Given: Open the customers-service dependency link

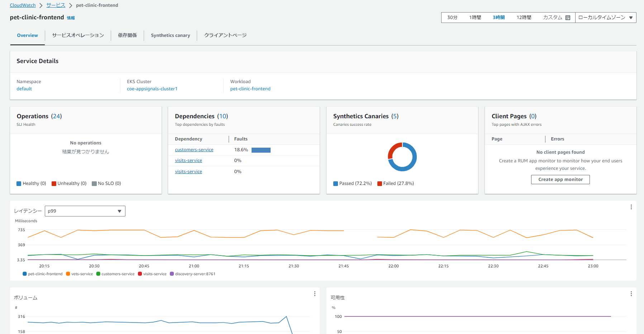Looking at the screenshot, I should (194, 150).
